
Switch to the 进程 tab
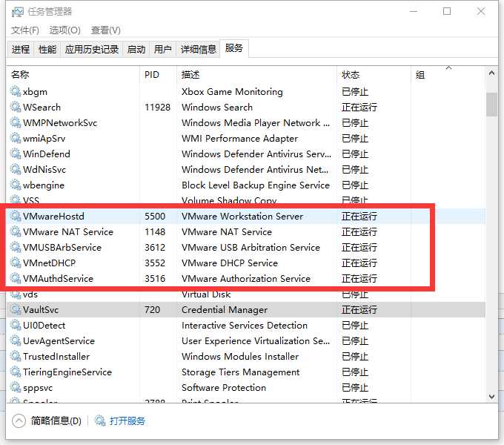(x=21, y=49)
